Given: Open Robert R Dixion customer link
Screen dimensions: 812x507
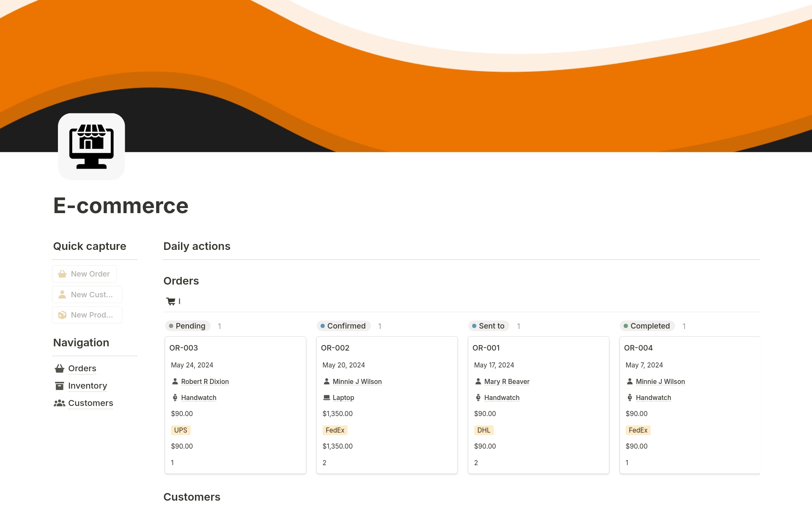Looking at the screenshot, I should pyautogui.click(x=205, y=381).
